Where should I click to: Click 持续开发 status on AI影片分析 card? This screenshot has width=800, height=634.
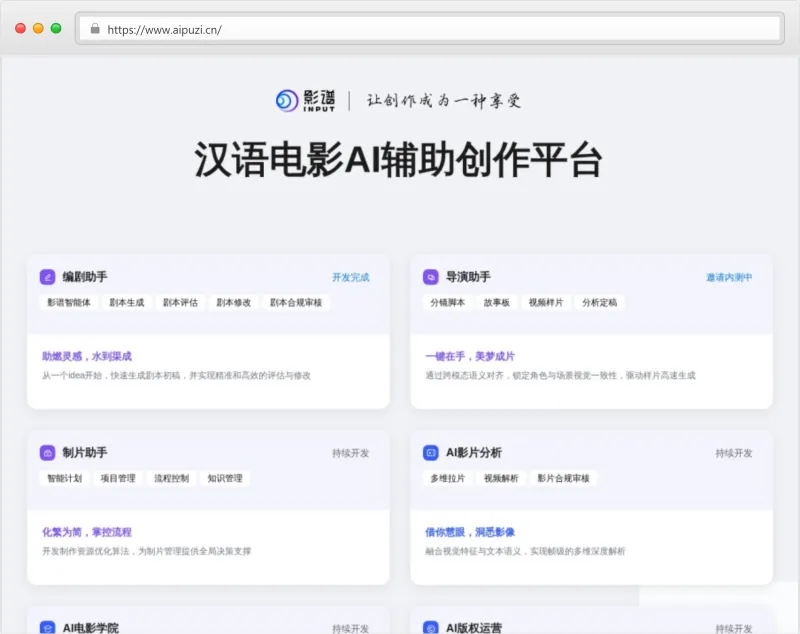click(x=734, y=453)
